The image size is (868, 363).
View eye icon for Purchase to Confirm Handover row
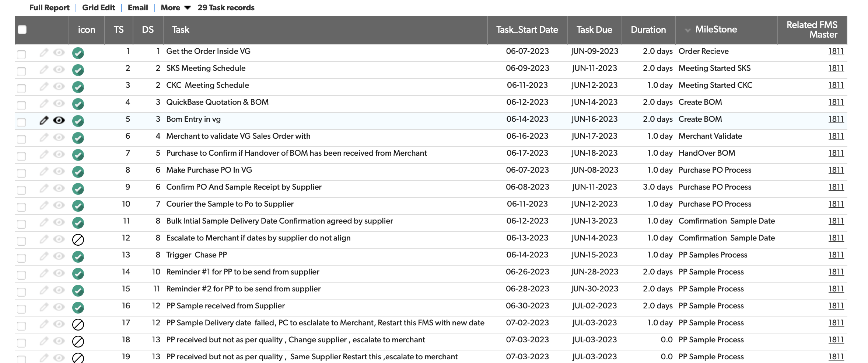(59, 154)
